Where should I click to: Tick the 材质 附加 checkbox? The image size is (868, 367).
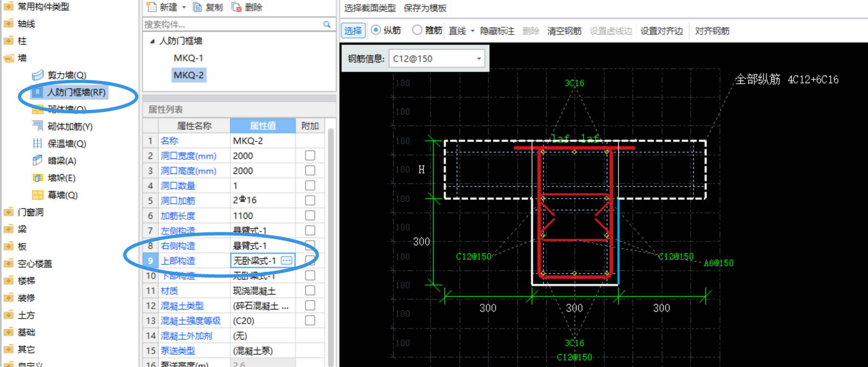[310, 290]
